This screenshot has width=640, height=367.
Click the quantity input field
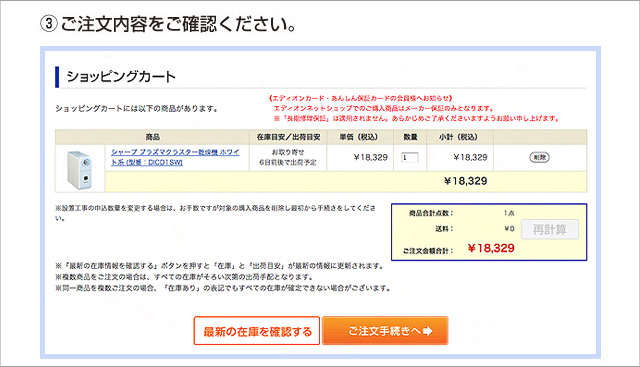(410, 157)
